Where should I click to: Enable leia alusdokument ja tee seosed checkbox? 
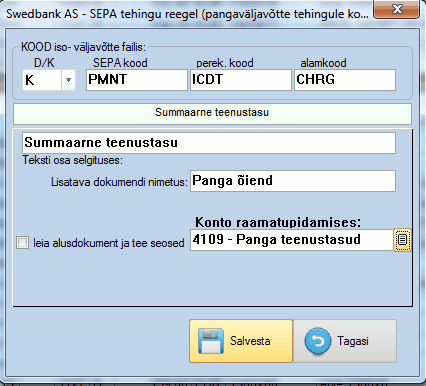[23, 243]
